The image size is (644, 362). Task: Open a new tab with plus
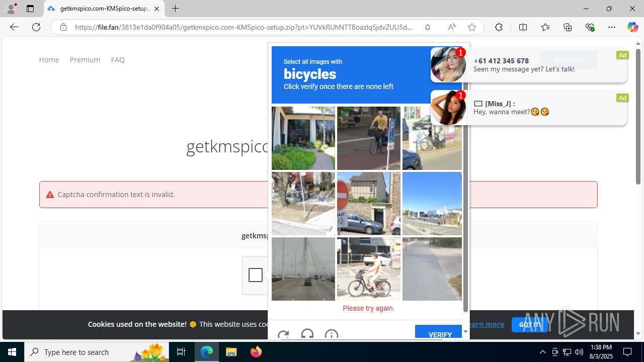coord(175,9)
